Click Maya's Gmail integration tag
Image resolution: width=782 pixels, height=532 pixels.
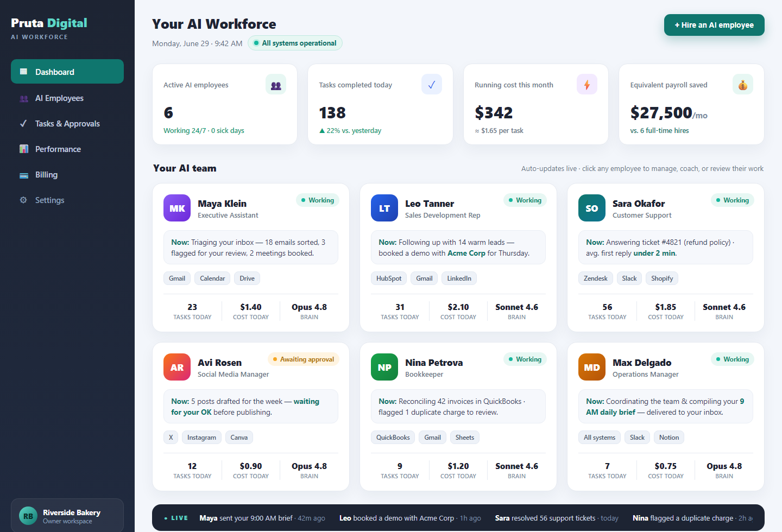pos(177,278)
